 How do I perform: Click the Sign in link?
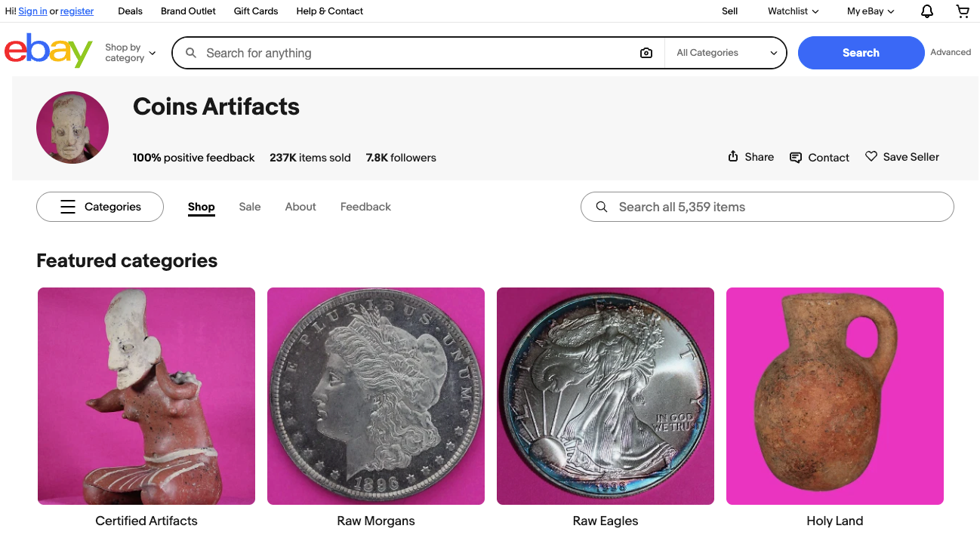(x=32, y=11)
